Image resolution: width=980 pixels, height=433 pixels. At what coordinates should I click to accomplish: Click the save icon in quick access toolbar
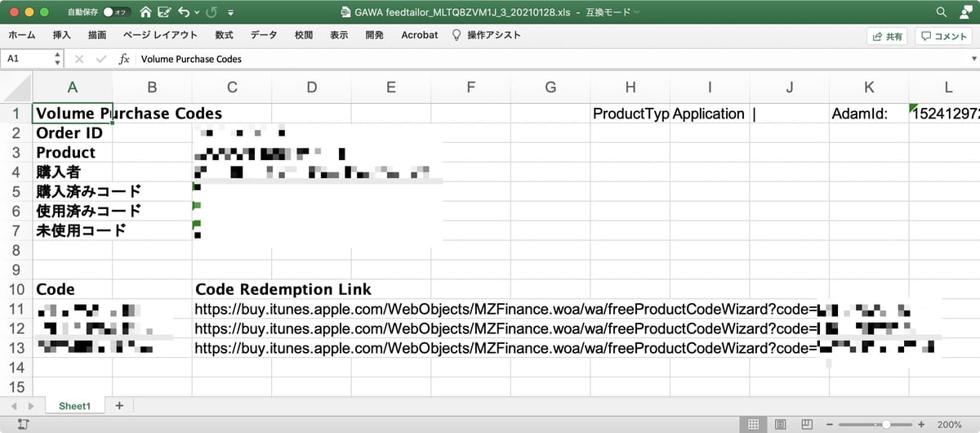point(165,12)
